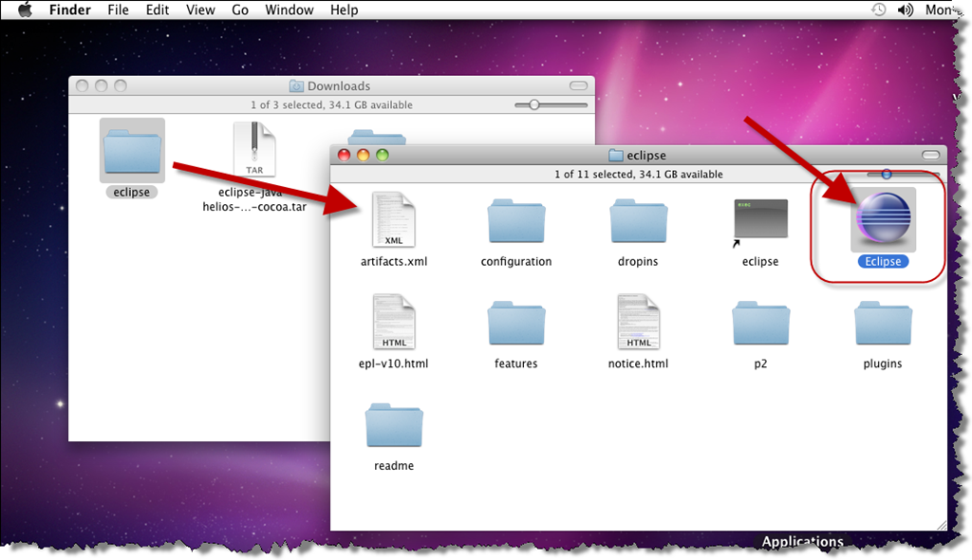This screenshot has width=972, height=560.
Task: Open the Finder menu
Action: tap(70, 9)
